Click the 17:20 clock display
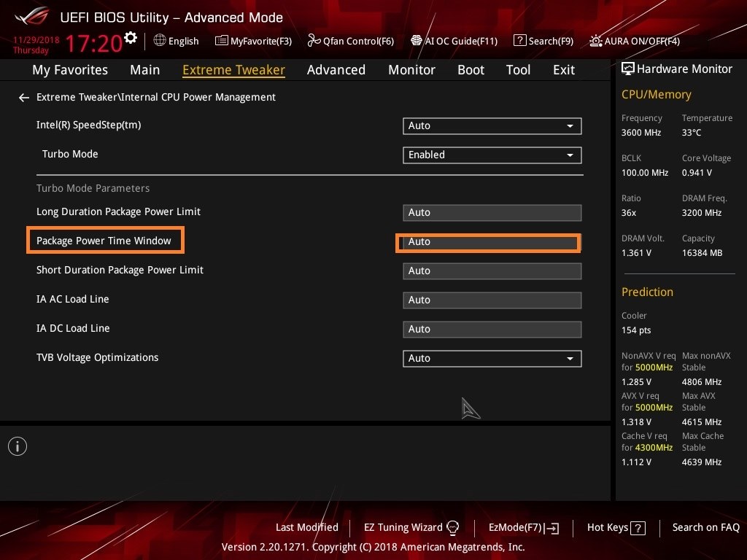The height and width of the screenshot is (560, 747). pos(94,43)
